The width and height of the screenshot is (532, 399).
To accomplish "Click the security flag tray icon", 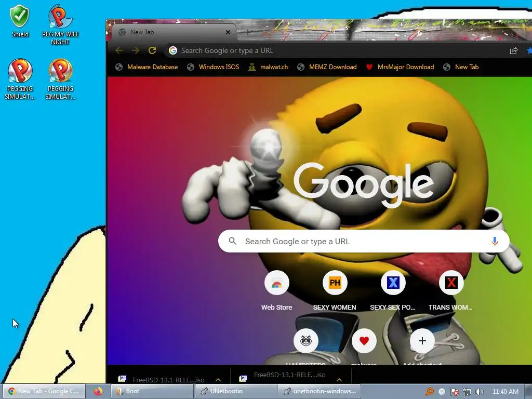I will click(454, 392).
